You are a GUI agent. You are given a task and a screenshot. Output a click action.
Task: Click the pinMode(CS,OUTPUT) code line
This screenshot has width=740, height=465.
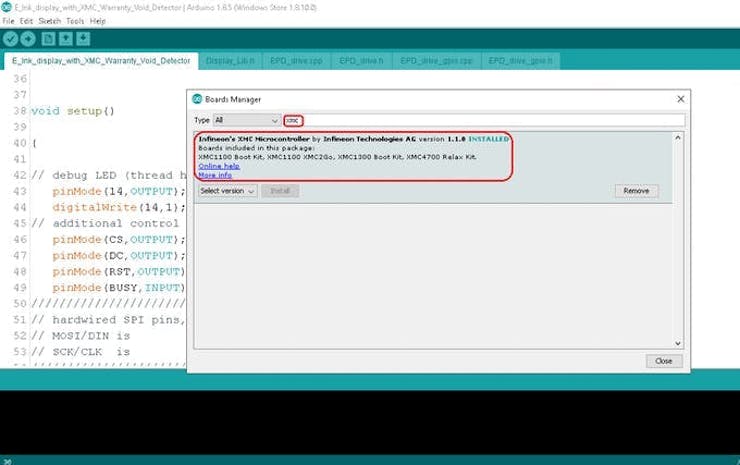119,240
